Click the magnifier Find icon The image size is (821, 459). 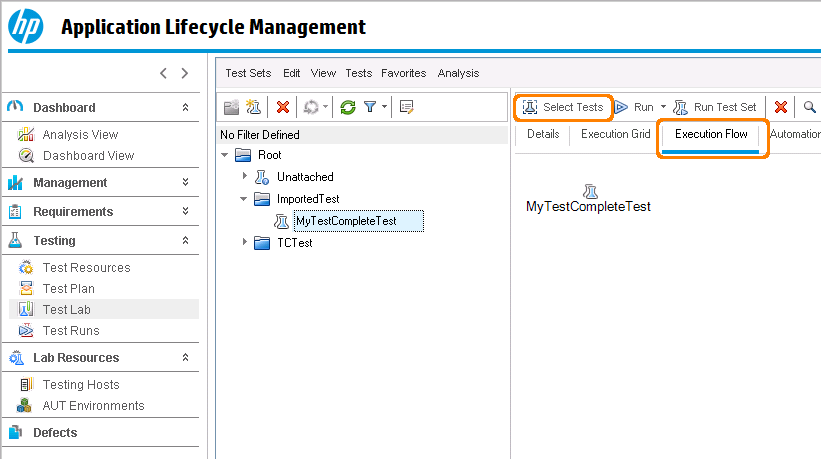[x=809, y=107]
